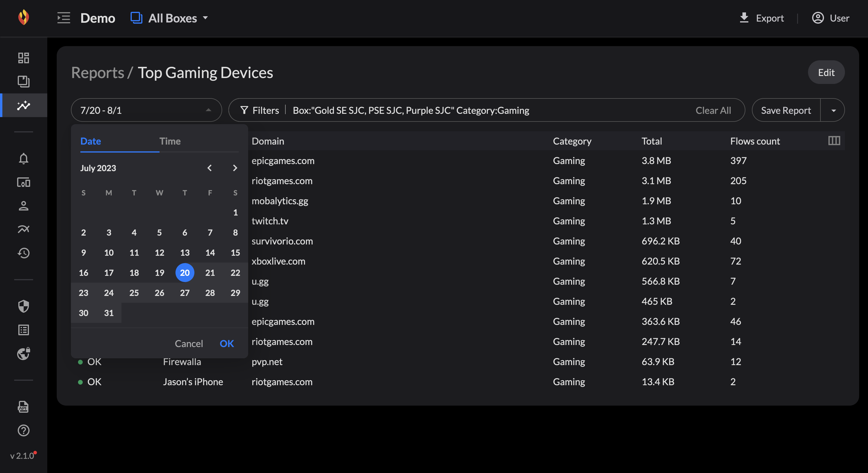Open the target lists icon in sidebar
The width and height of the screenshot is (868, 473).
(x=24, y=330)
